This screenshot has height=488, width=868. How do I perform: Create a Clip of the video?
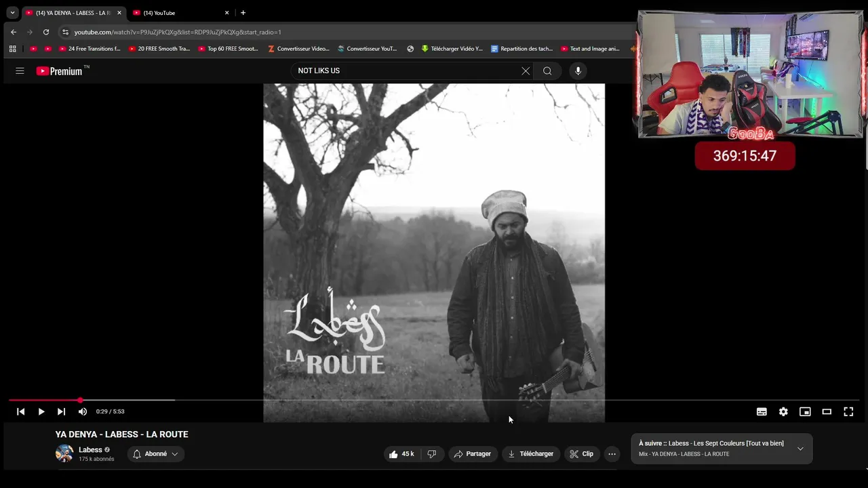[582, 454]
